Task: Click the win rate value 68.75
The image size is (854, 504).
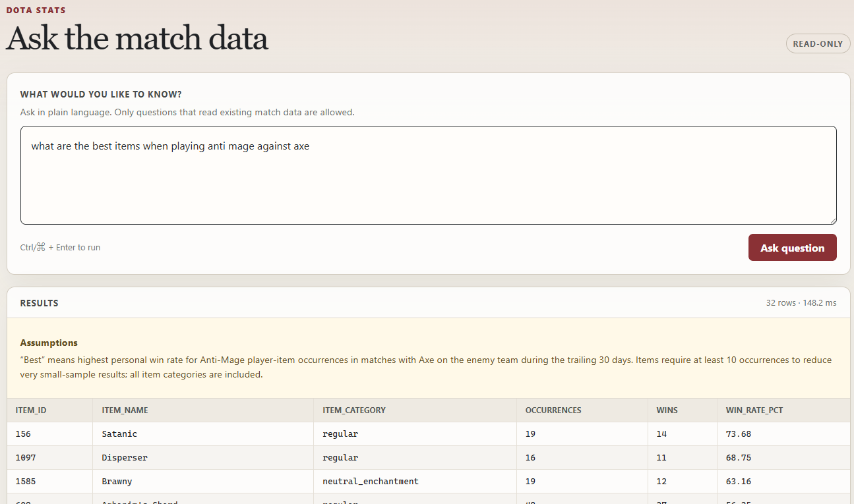Action: pos(783,458)
